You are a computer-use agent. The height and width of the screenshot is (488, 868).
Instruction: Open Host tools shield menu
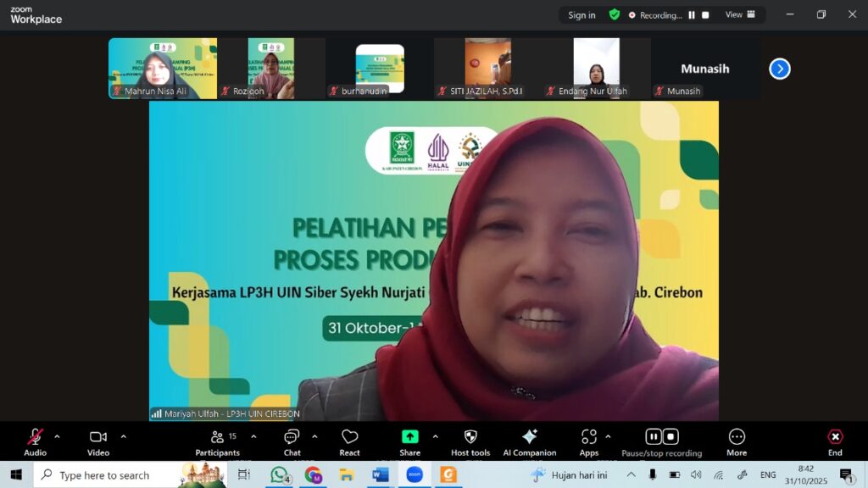[470, 439]
